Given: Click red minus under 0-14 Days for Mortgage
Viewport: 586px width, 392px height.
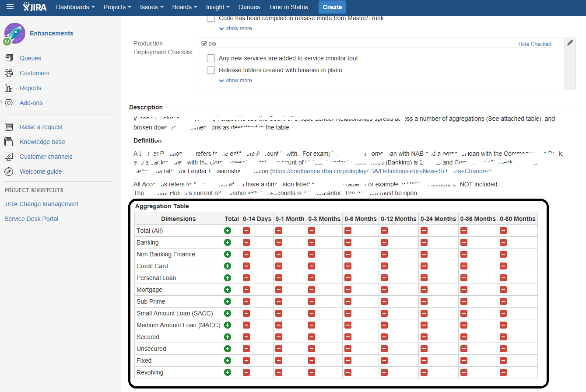Looking at the screenshot, I should 246,290.
